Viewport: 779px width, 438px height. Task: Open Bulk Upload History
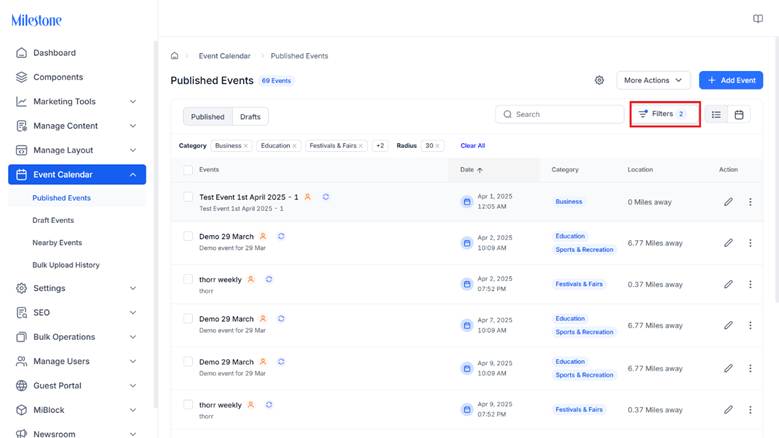pyautogui.click(x=66, y=265)
